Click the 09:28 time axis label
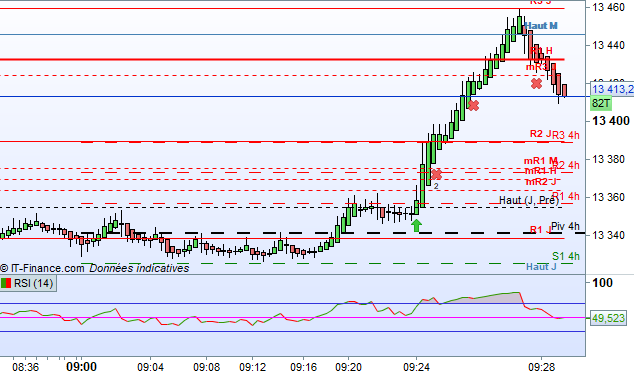The height and width of the screenshot is (371, 634). click(541, 367)
